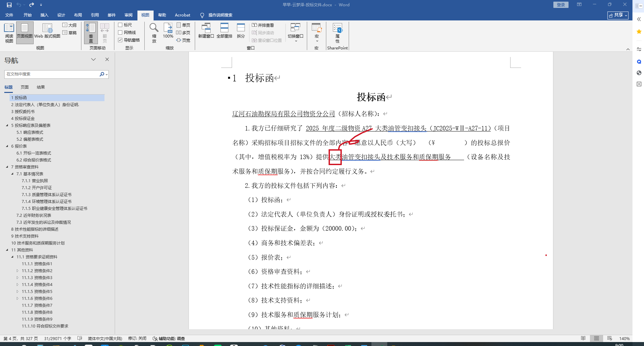Split the document window
The image size is (644, 346).
(x=241, y=31)
